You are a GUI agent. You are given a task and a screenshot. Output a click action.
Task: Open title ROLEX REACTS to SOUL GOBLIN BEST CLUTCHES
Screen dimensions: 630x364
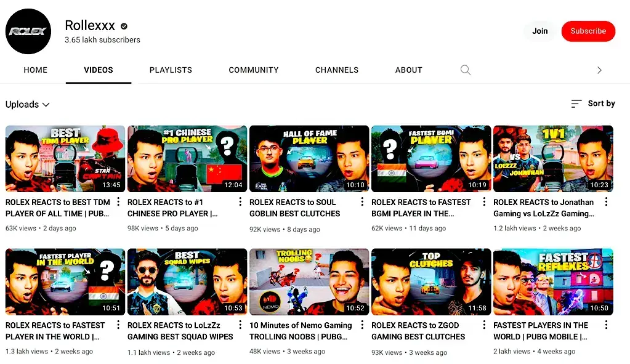(x=295, y=208)
